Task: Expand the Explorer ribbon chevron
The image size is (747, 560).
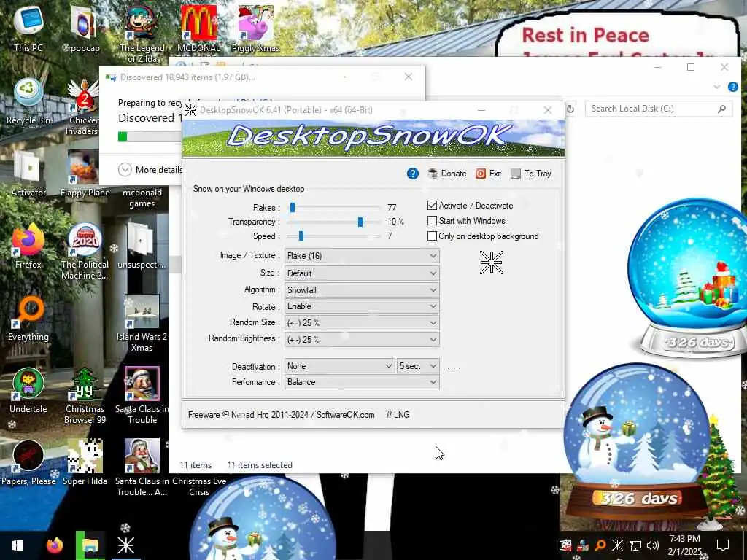Action: (717, 87)
